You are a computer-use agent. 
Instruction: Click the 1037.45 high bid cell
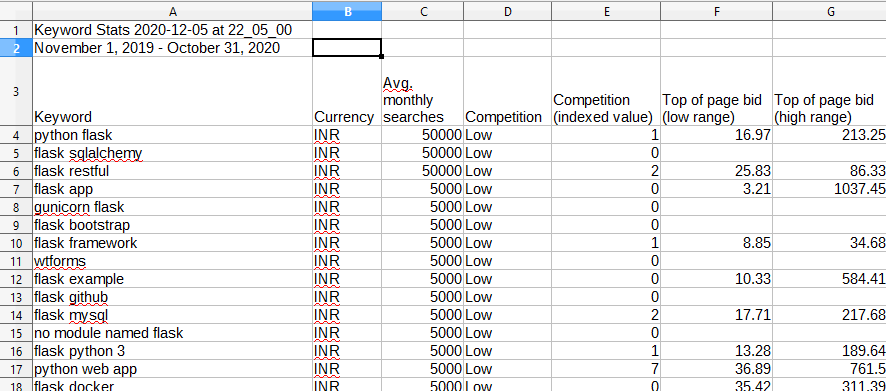tap(829, 189)
